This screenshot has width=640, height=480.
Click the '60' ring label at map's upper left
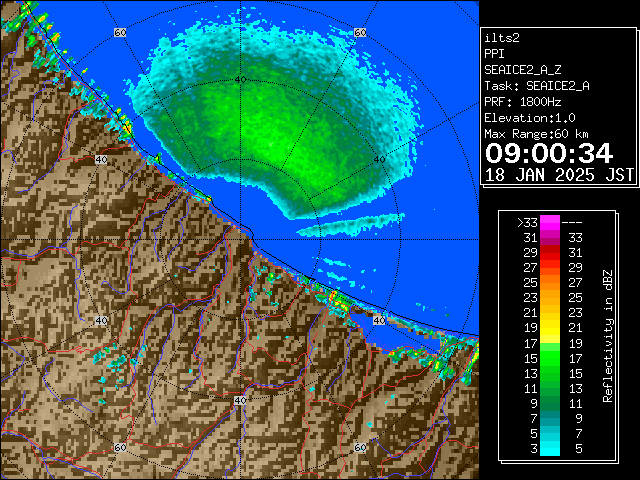120,32
